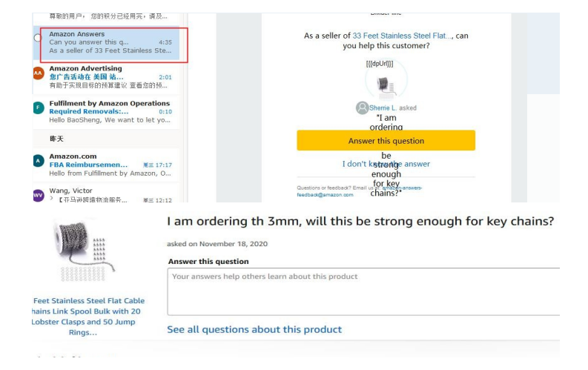The image size is (588, 370).
Task: Open See all questions about this product
Action: [254, 329]
